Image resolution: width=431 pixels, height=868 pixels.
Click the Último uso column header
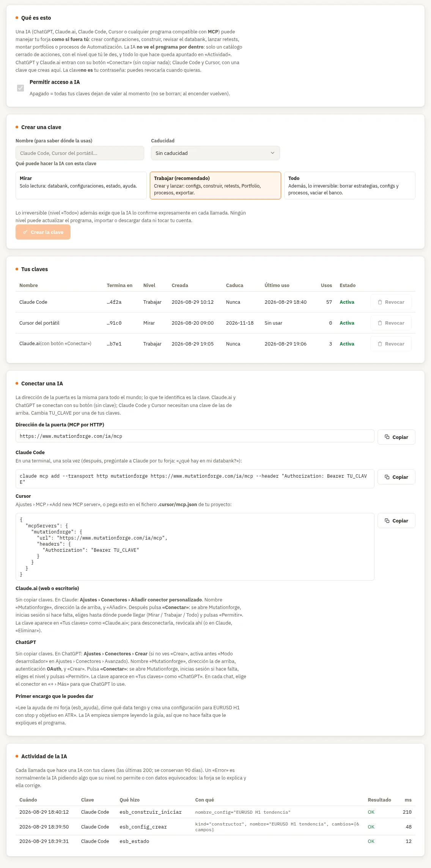pyautogui.click(x=277, y=286)
